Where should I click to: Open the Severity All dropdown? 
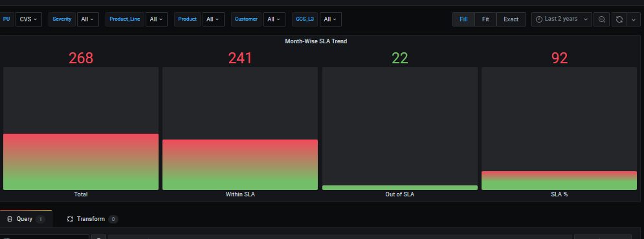click(x=88, y=19)
